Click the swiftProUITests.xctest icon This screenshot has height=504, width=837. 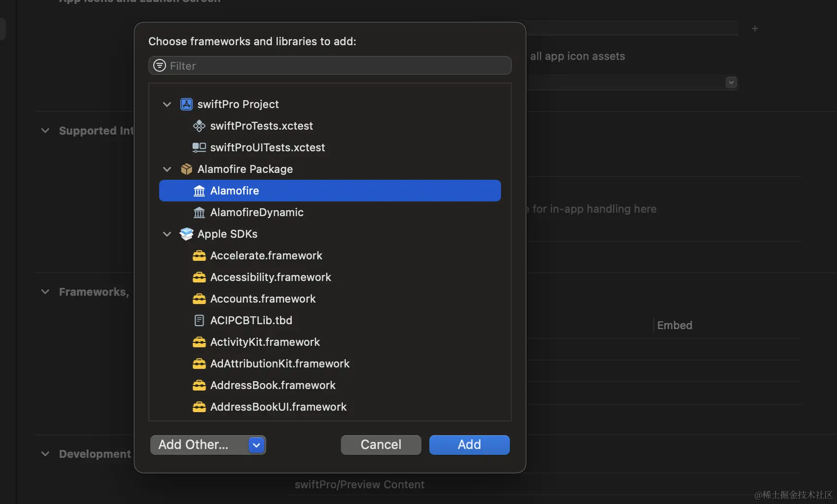point(199,147)
